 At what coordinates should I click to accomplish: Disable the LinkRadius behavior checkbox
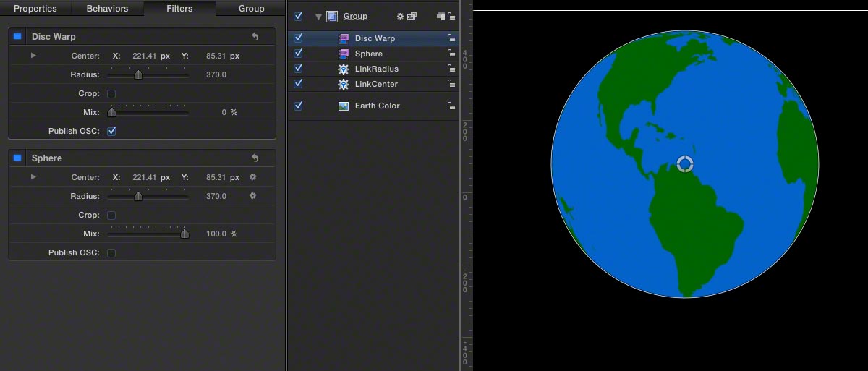pyautogui.click(x=298, y=68)
